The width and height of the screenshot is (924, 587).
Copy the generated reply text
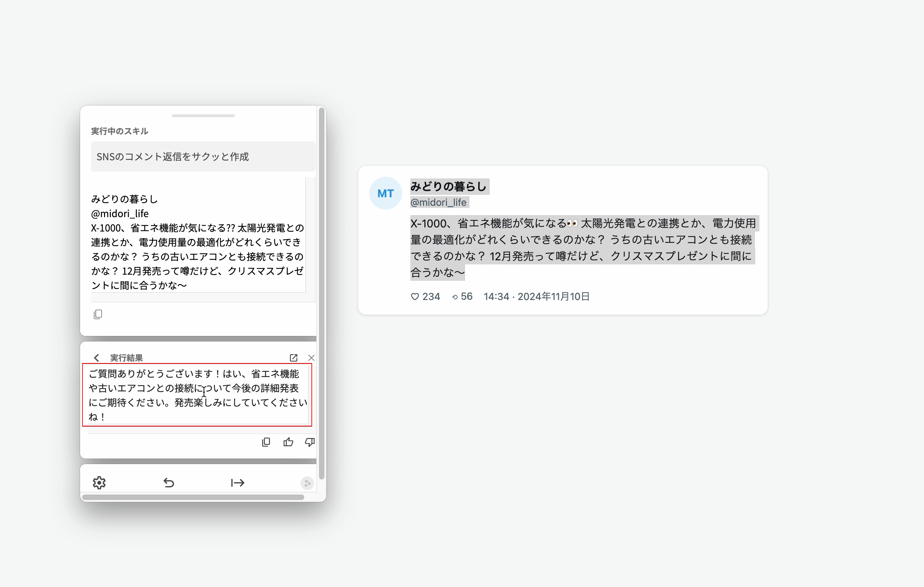pos(266,442)
